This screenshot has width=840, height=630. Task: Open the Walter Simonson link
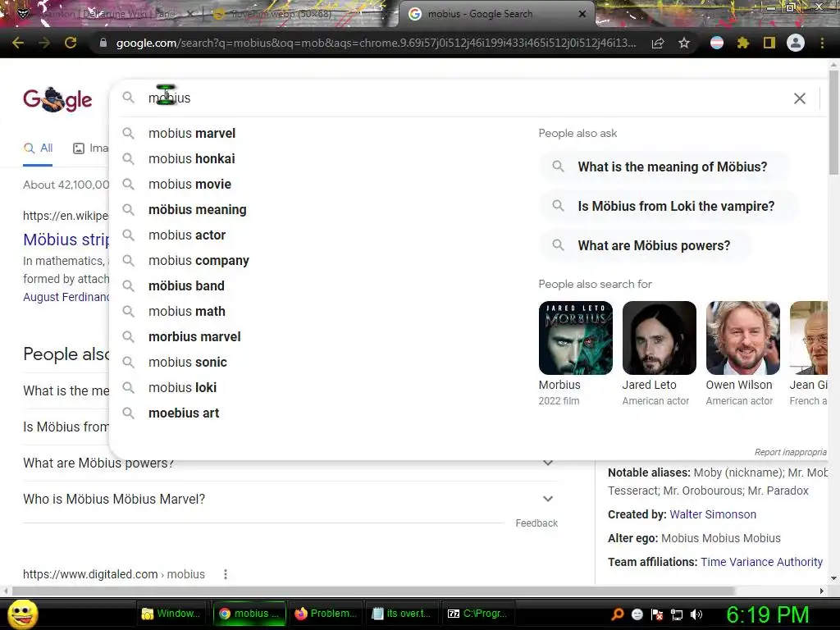(x=713, y=514)
